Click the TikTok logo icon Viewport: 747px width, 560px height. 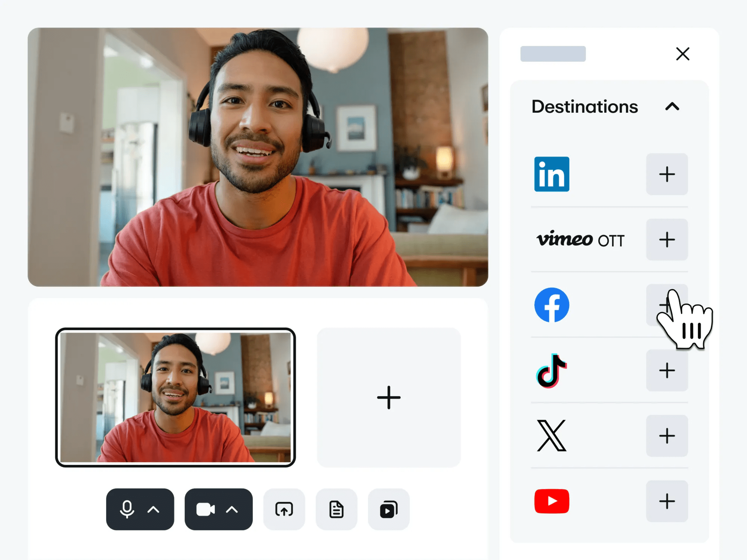coord(551,371)
